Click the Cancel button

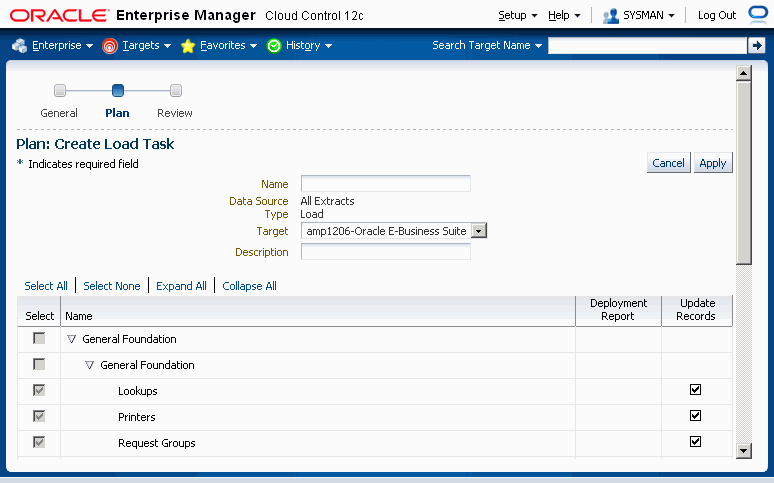click(x=668, y=163)
